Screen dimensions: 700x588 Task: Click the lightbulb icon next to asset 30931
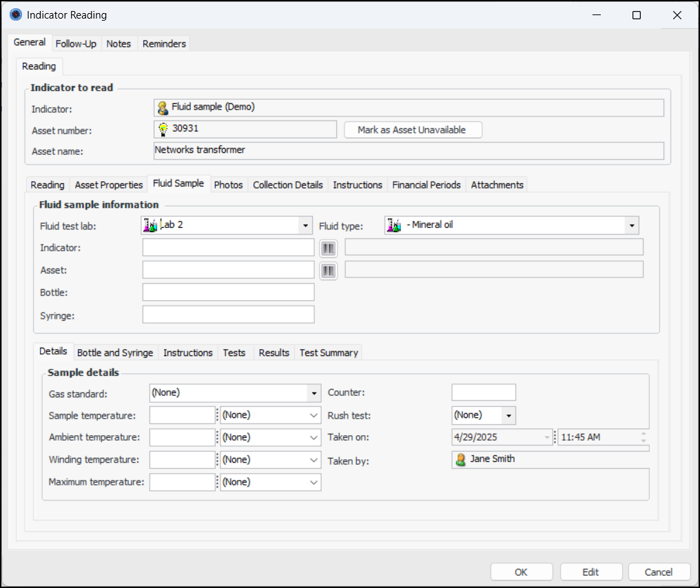[163, 129]
